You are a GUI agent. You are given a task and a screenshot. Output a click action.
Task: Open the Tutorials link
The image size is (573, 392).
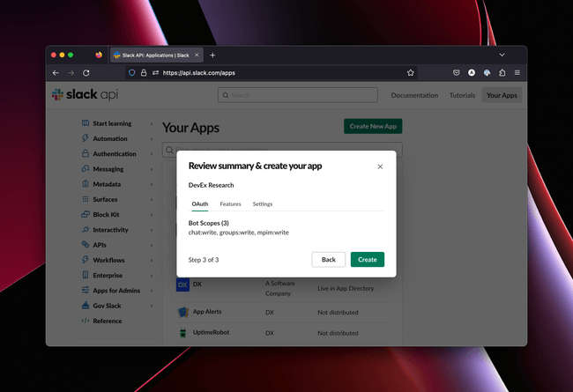[x=462, y=95]
